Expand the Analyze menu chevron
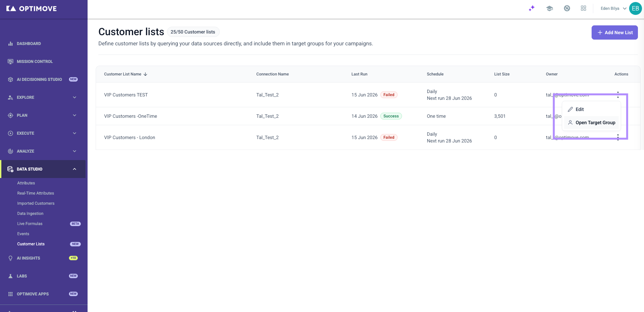The width and height of the screenshot is (644, 312). coord(75,151)
